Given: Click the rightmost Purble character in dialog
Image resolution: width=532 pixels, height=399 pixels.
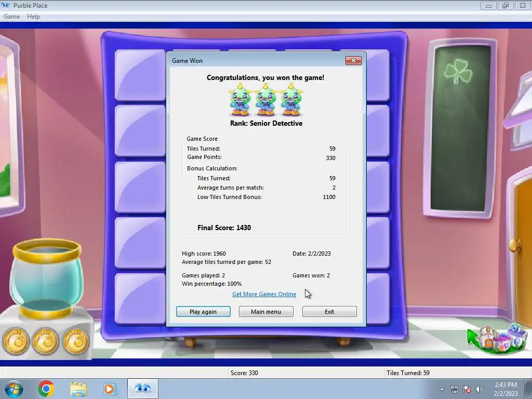Looking at the screenshot, I should click(x=291, y=100).
